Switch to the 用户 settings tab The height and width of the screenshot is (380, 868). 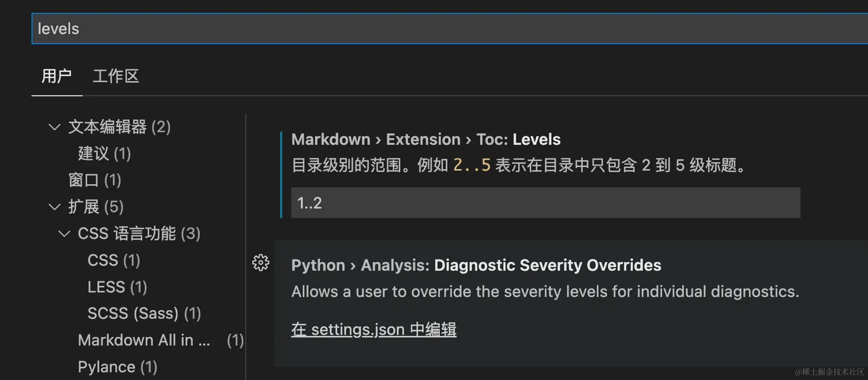point(56,76)
